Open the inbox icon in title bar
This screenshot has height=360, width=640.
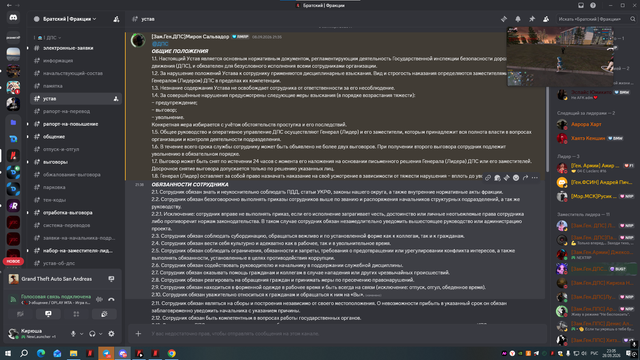point(581,5)
